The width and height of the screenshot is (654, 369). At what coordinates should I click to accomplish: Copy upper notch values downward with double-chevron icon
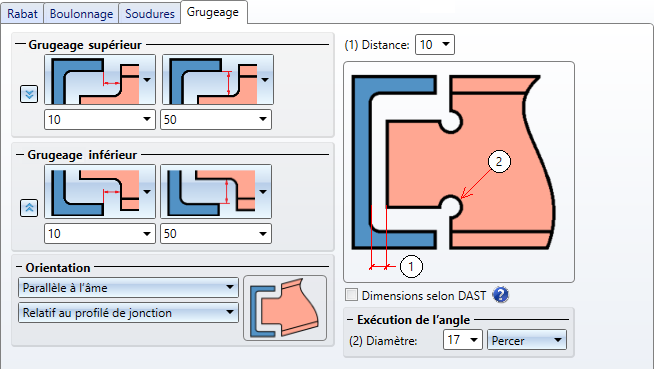[29, 94]
